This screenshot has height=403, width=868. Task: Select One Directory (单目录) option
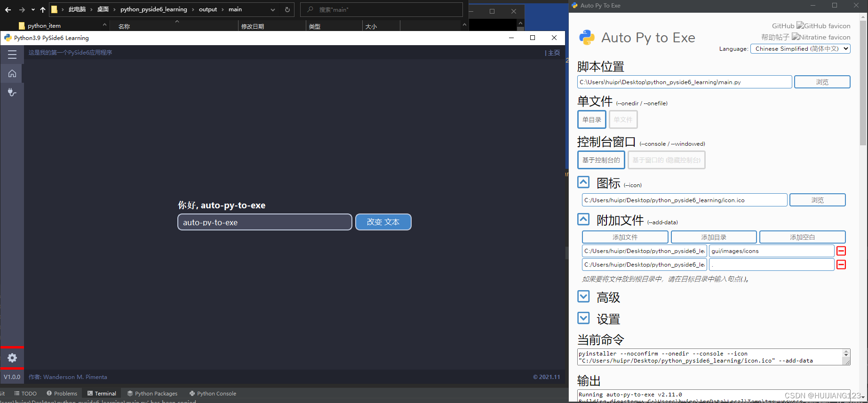(x=592, y=119)
